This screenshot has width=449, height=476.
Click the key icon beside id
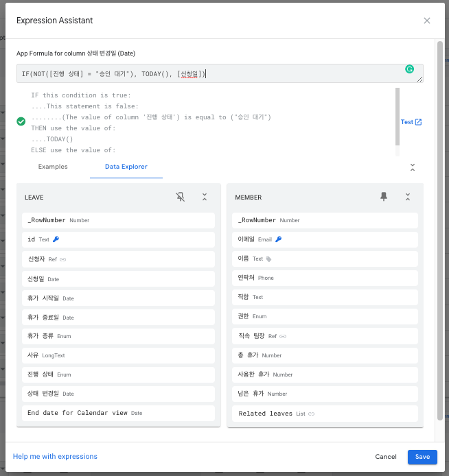tap(56, 239)
